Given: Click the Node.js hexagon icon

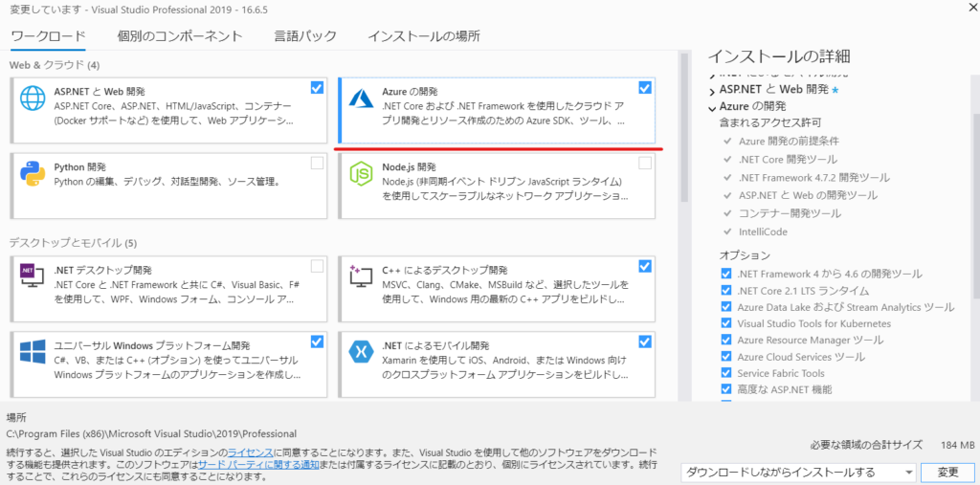Looking at the screenshot, I should pyautogui.click(x=361, y=173).
